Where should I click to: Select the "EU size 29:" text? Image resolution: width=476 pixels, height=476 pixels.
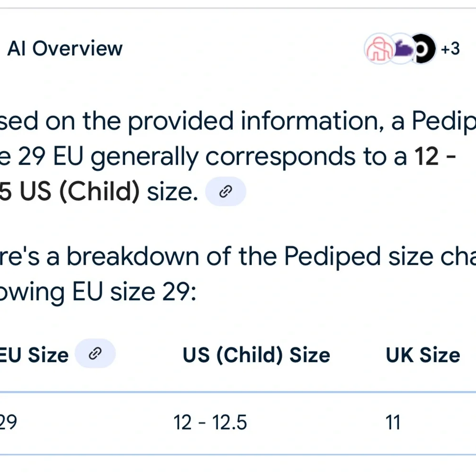[134, 292]
